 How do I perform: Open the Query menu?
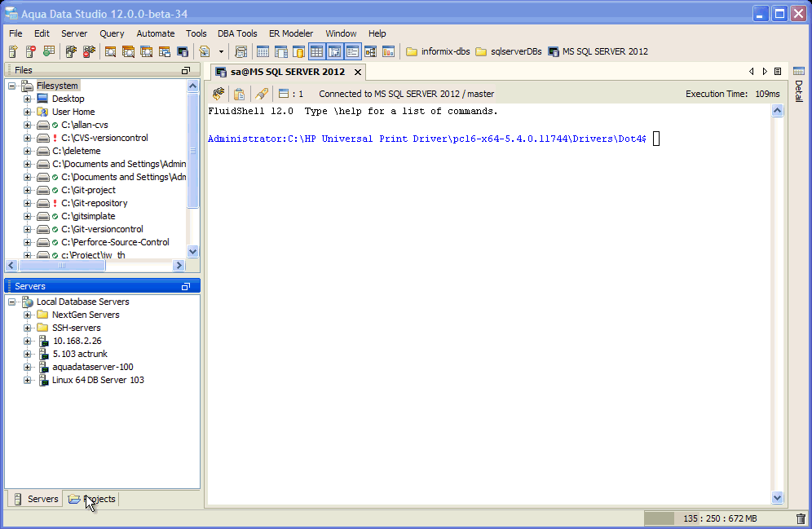[112, 33]
